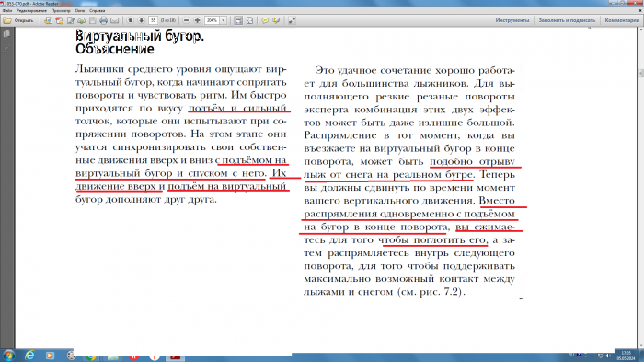Open attachments panel in left sidebar
The width and height of the screenshot is (644, 362).
6,48
